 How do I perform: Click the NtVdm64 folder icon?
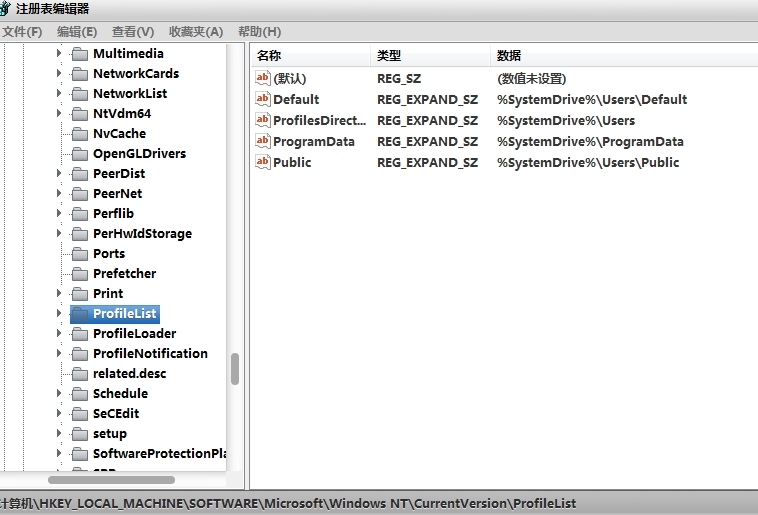(x=79, y=114)
